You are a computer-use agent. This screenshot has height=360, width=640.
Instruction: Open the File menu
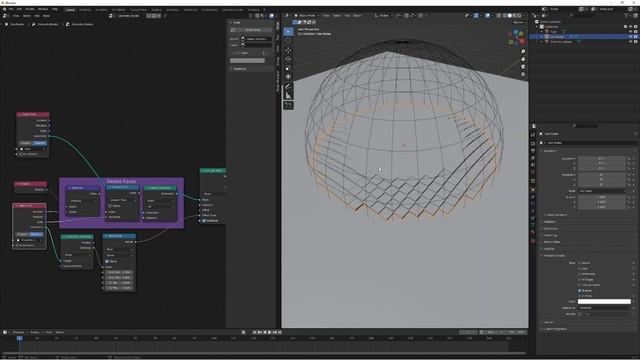[11, 9]
